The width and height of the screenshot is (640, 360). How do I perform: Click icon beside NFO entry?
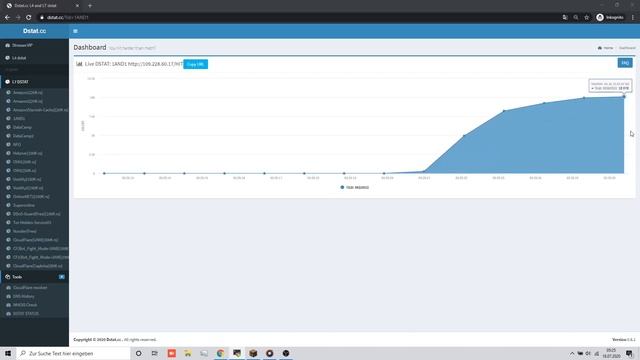[x=8, y=144]
